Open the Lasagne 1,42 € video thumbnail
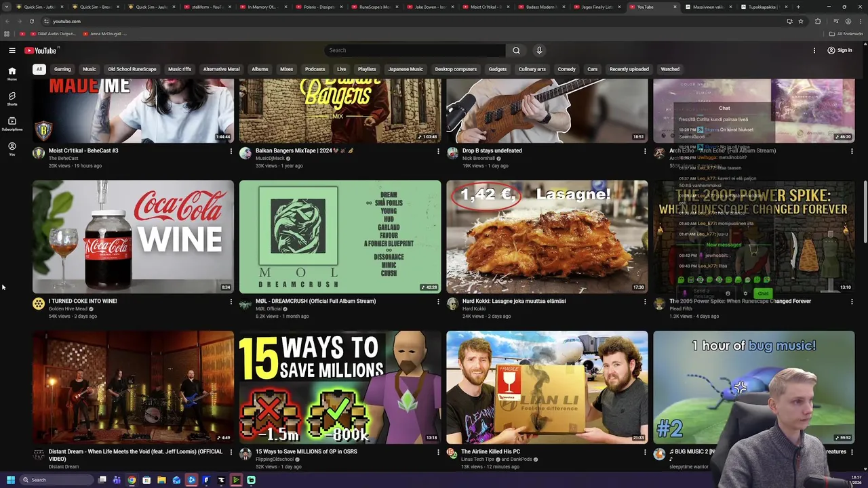 pos(547,237)
